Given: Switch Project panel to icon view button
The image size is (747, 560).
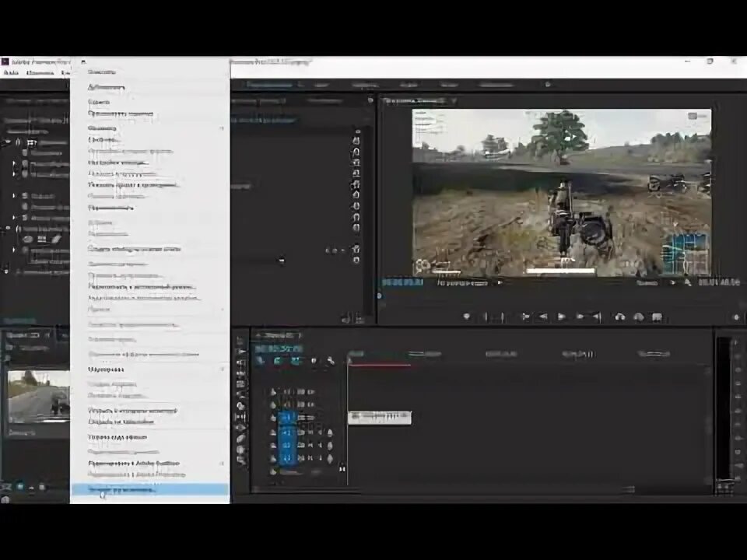Looking at the screenshot, I should pyautogui.click(x=20, y=487).
